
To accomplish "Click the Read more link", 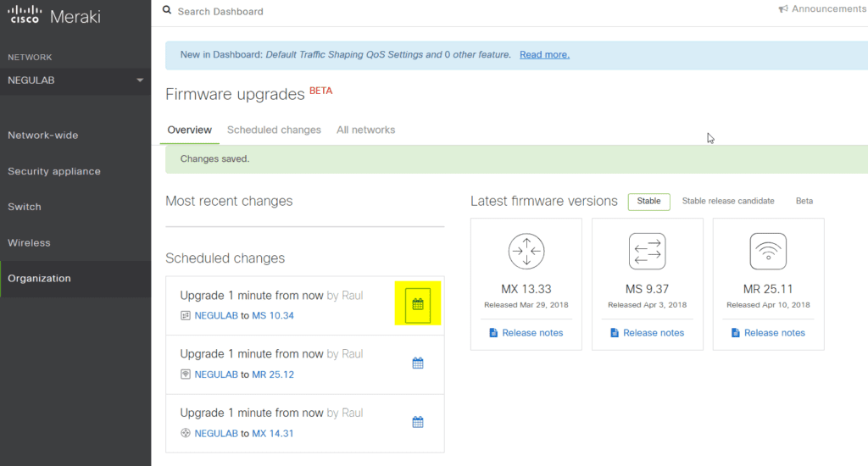I will tap(544, 55).
